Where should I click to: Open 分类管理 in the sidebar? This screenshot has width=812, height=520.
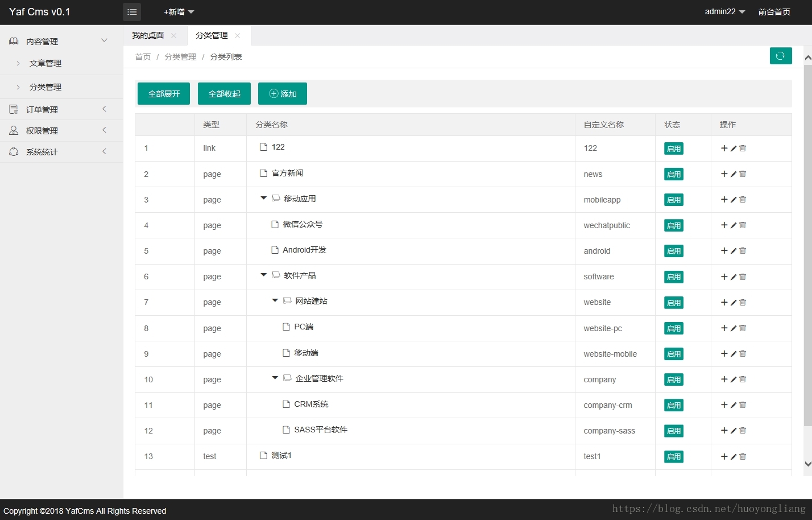[45, 87]
